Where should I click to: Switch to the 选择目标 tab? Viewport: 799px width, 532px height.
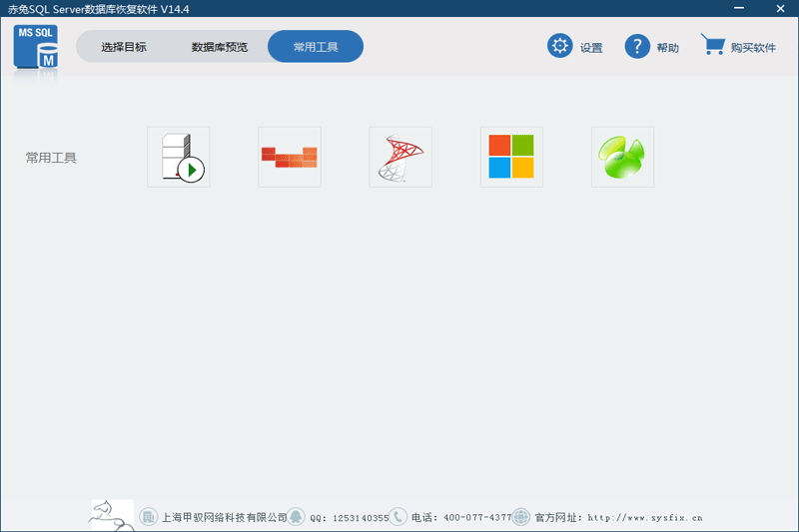coord(124,47)
